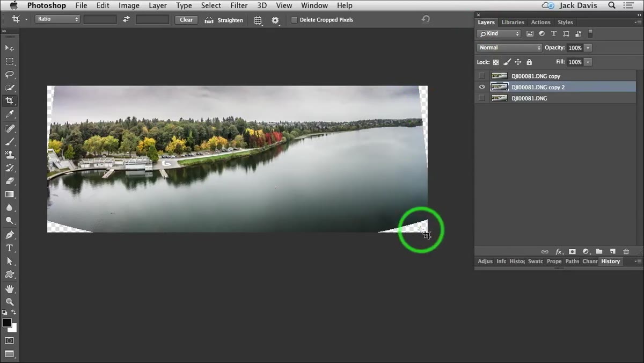644x363 pixels.
Task: Show the bottom DJI00081.DNG layer
Action: click(x=482, y=98)
